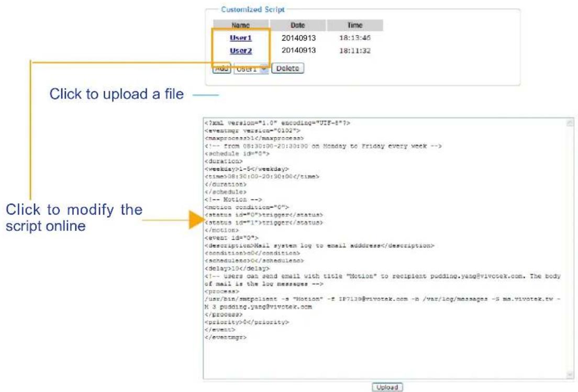Click the Upload button below the script

coord(387,387)
